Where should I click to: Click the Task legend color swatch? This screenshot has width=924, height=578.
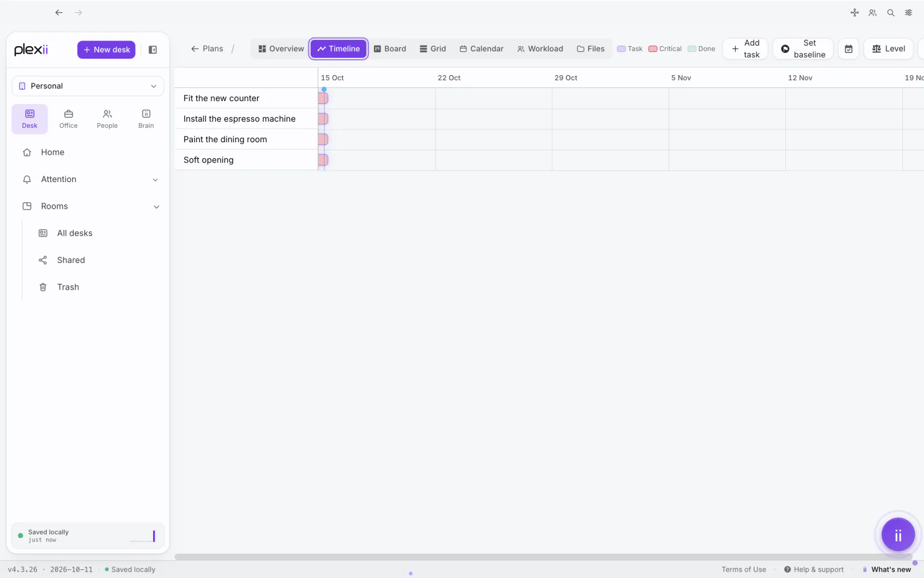pyautogui.click(x=621, y=49)
